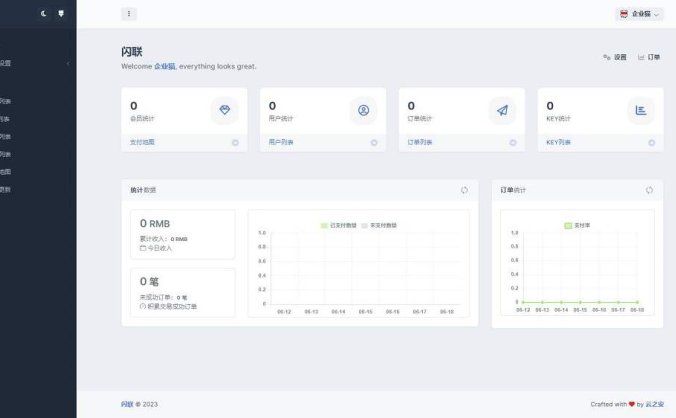Viewport: 676px width, 418px height.
Task: Click round icon at right of 支付地图 footer
Action: coord(235,143)
